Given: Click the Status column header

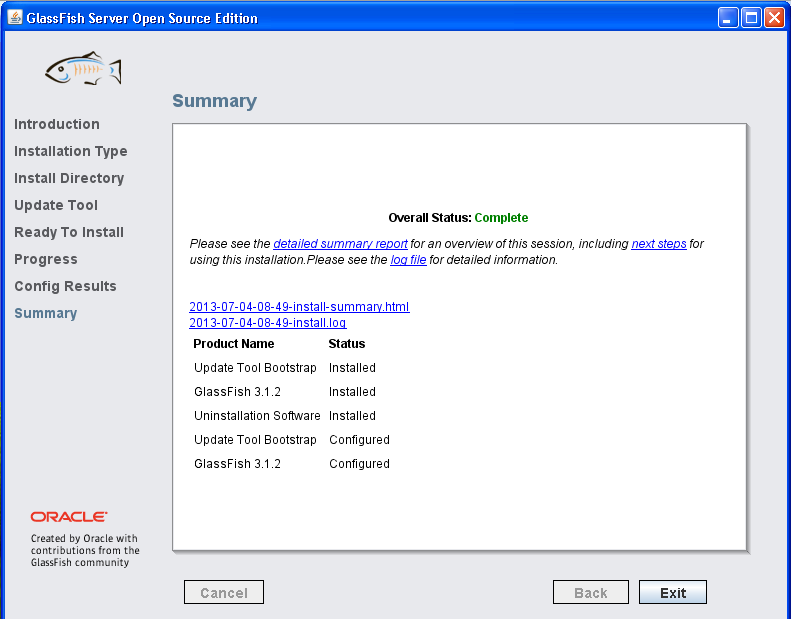Looking at the screenshot, I should [x=347, y=344].
